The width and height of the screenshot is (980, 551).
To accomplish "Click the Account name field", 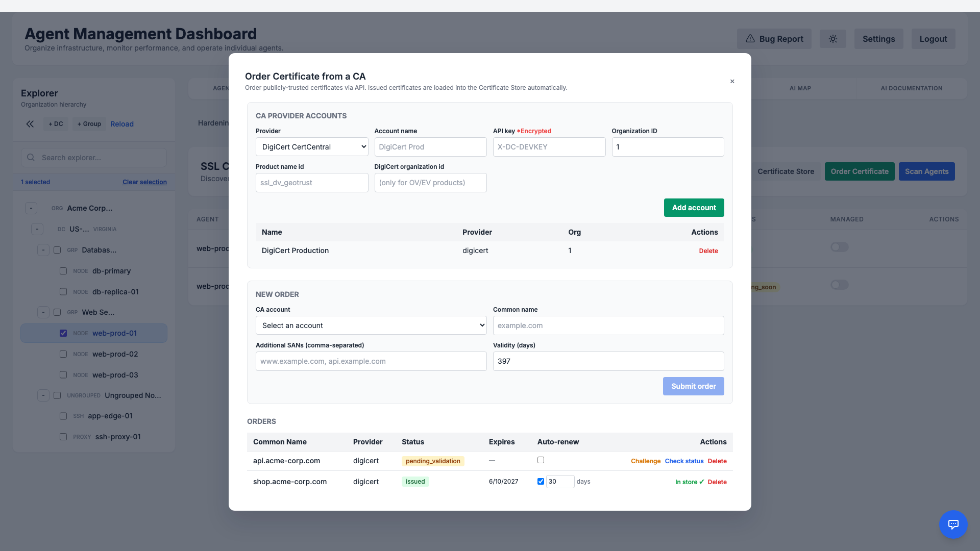I will tap(430, 147).
